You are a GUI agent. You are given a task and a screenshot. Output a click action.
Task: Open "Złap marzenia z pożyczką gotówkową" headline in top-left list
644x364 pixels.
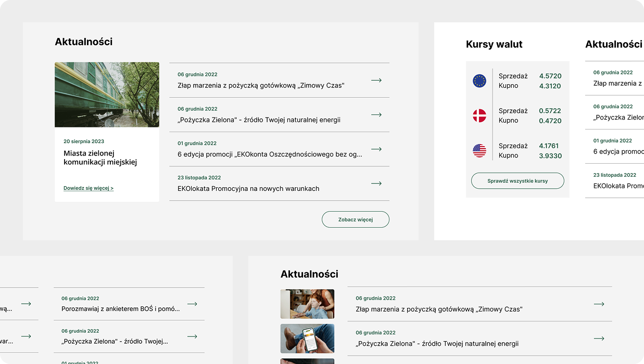click(x=261, y=85)
